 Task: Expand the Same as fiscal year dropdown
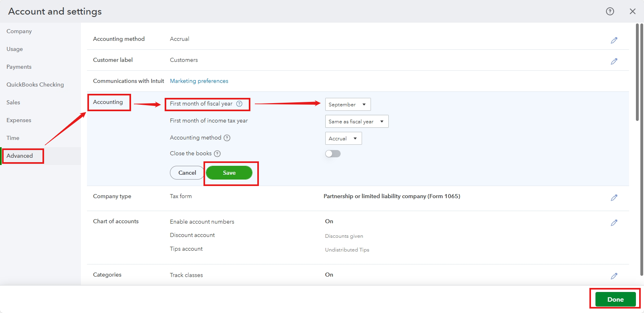pos(356,121)
